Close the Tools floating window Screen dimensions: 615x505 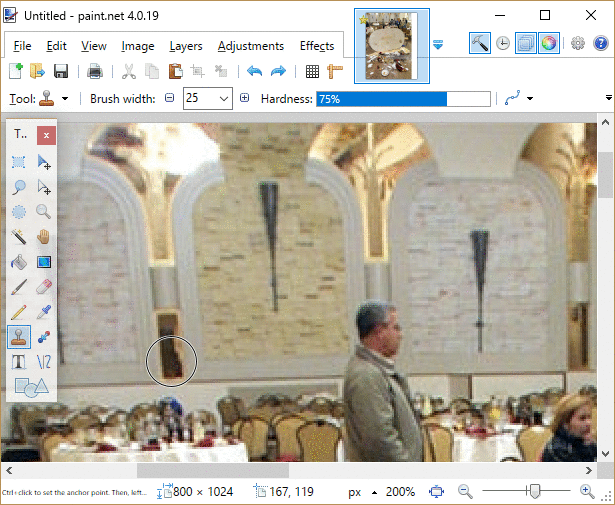pos(46,135)
